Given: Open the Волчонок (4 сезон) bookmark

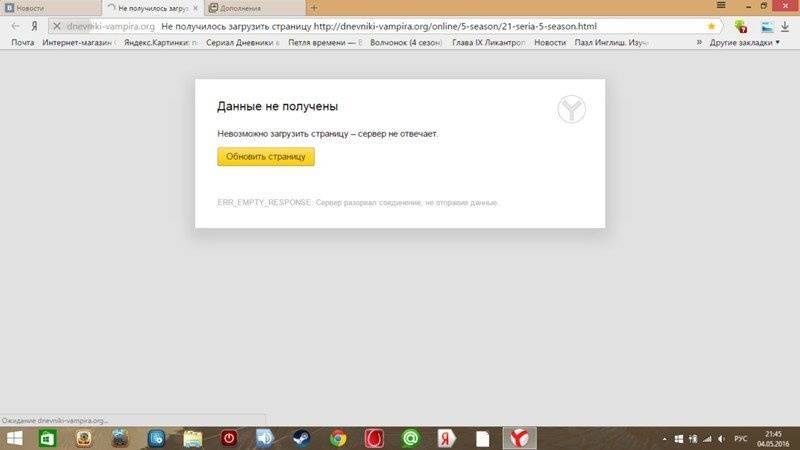Looking at the screenshot, I should tap(406, 43).
